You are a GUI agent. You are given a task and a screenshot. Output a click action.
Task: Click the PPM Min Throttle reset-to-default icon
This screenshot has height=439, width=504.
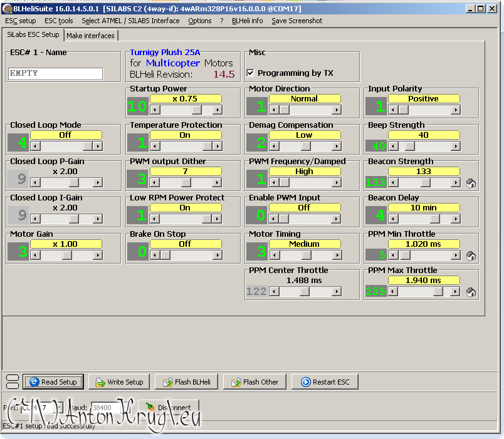pyautogui.click(x=471, y=256)
